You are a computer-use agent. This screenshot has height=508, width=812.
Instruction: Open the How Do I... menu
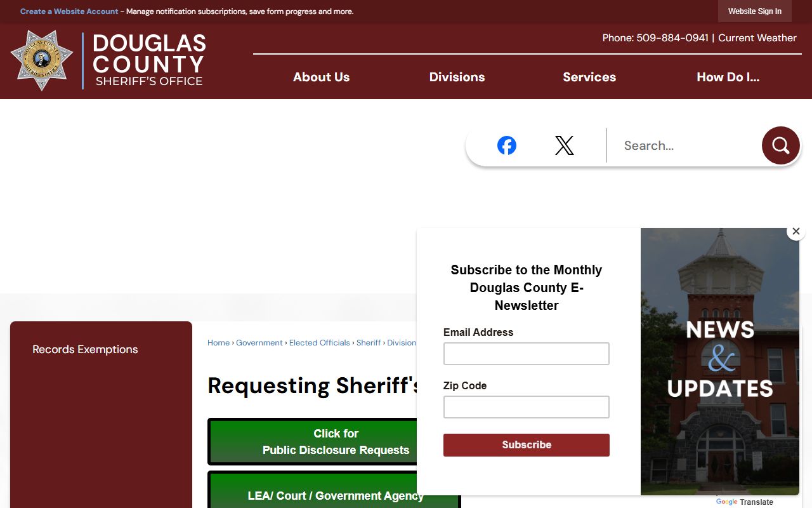pyautogui.click(x=728, y=77)
